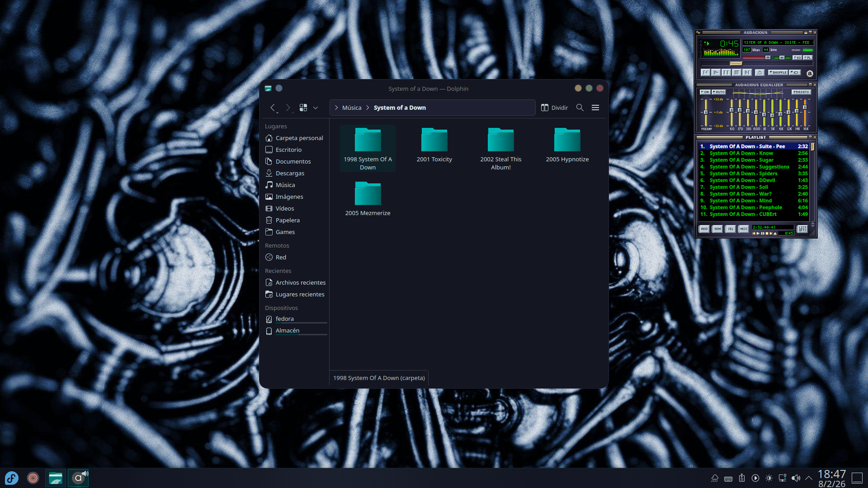868x488 pixels.
Task: Open Dolphin hamburger menu
Action: coord(595,108)
